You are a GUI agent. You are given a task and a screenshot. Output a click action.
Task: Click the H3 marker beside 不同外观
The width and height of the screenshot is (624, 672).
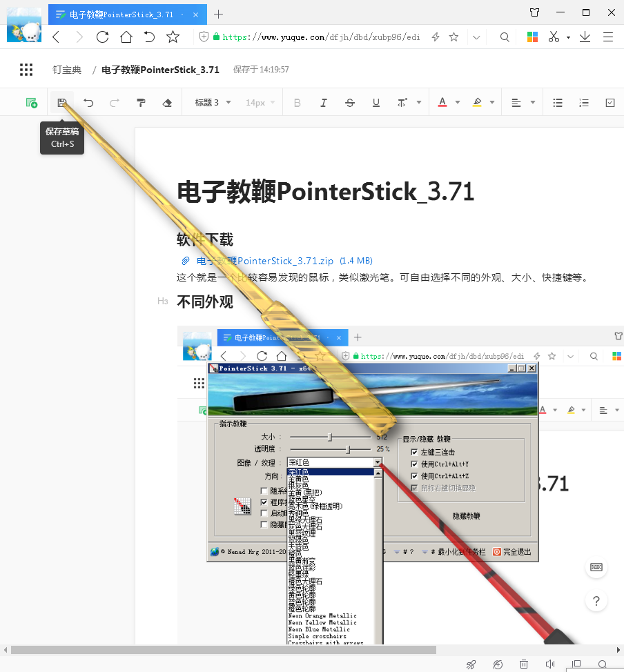click(162, 302)
